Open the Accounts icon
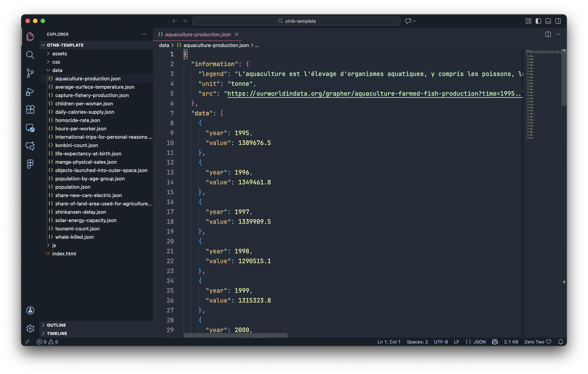 [30, 310]
